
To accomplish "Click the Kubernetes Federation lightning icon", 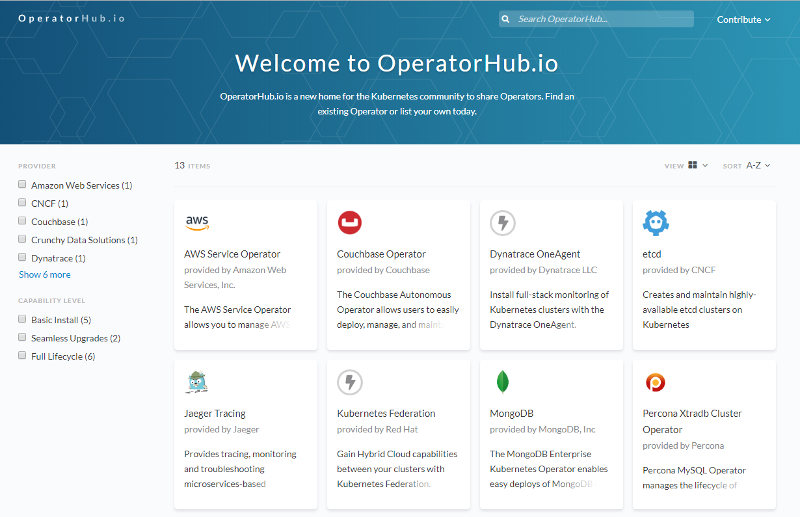I will coord(349,382).
